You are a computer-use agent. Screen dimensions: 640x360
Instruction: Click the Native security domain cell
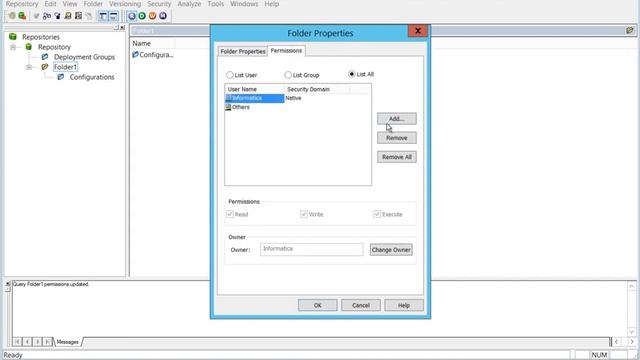(x=293, y=98)
